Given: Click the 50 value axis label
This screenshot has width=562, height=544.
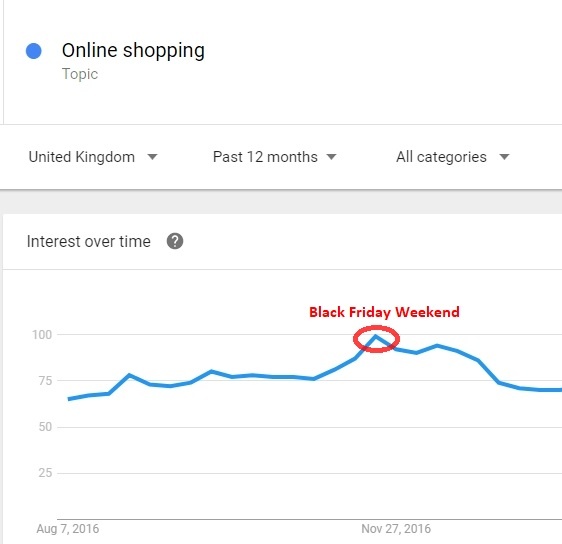Looking at the screenshot, I should 46,426.
